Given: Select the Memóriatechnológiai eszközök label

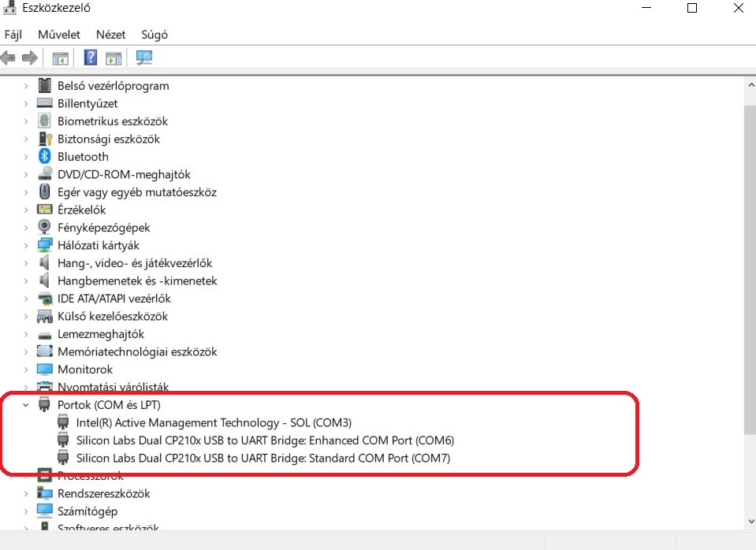Looking at the screenshot, I should tap(137, 351).
